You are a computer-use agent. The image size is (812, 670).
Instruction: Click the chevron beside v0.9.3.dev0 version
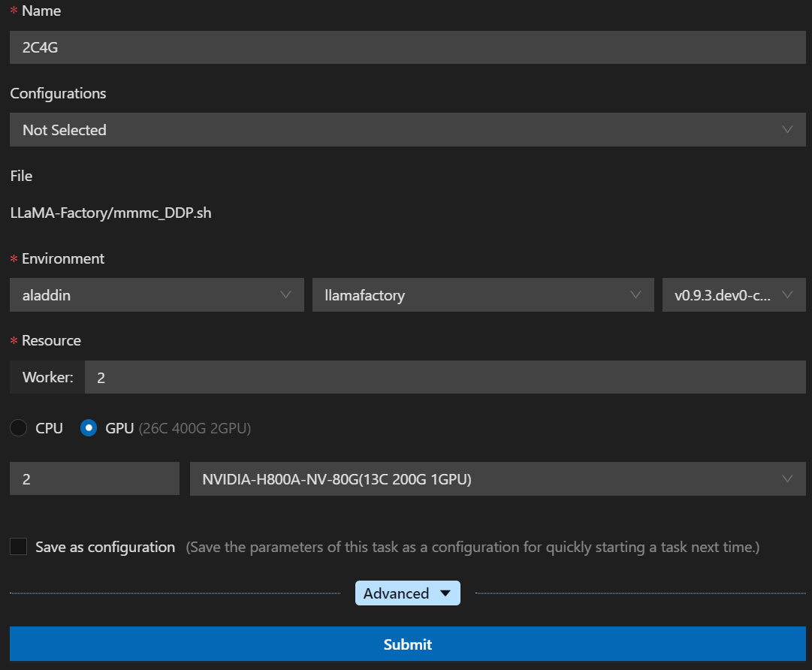pos(787,294)
